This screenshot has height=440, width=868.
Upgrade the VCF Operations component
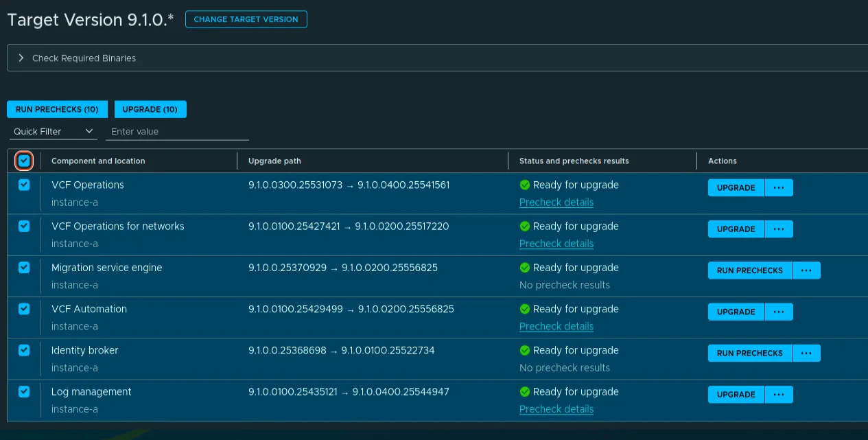[736, 187]
